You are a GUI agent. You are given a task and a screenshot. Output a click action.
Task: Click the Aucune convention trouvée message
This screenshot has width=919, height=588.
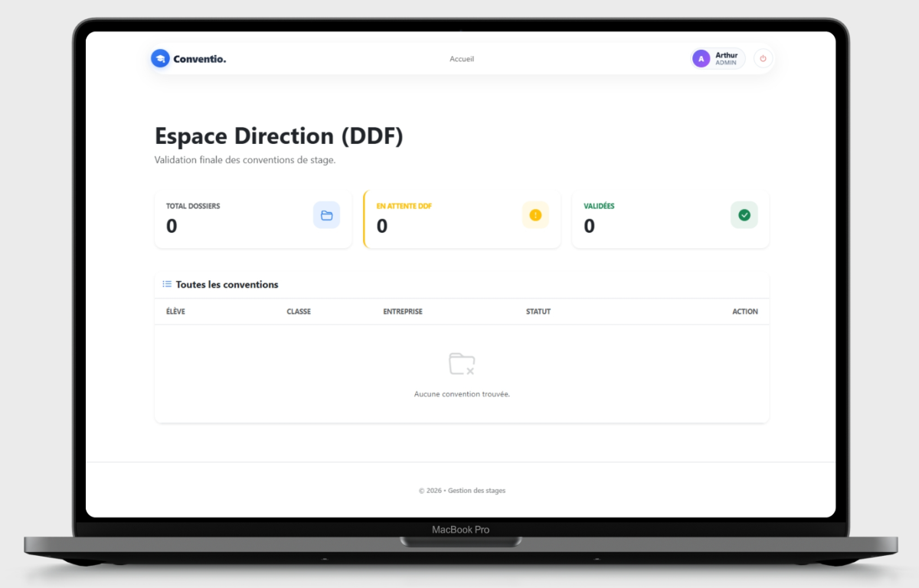pos(462,394)
